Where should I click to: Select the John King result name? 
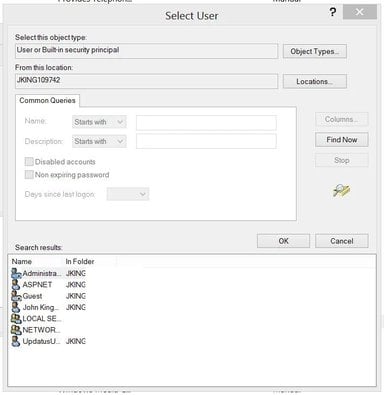(41, 307)
